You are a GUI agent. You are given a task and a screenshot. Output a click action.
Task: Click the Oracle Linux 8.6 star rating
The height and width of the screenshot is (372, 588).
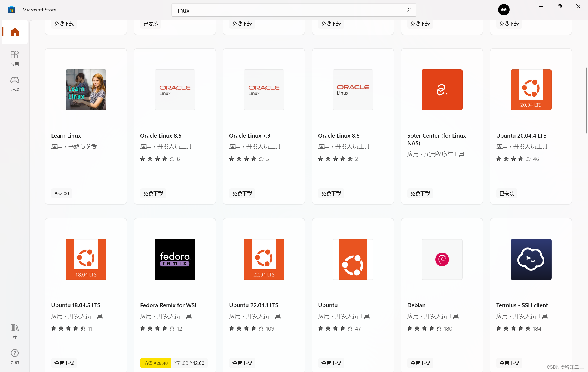point(335,159)
